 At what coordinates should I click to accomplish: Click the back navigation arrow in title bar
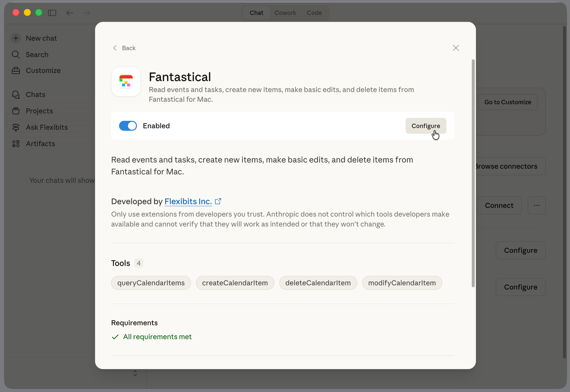click(70, 13)
